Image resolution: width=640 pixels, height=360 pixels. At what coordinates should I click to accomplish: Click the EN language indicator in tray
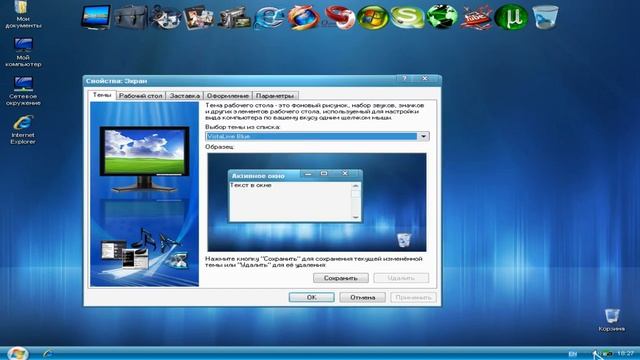[x=572, y=354]
